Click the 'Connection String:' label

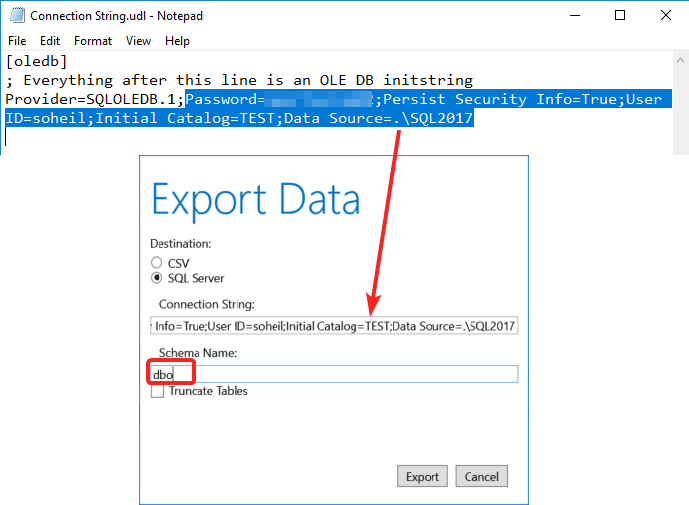(x=207, y=304)
